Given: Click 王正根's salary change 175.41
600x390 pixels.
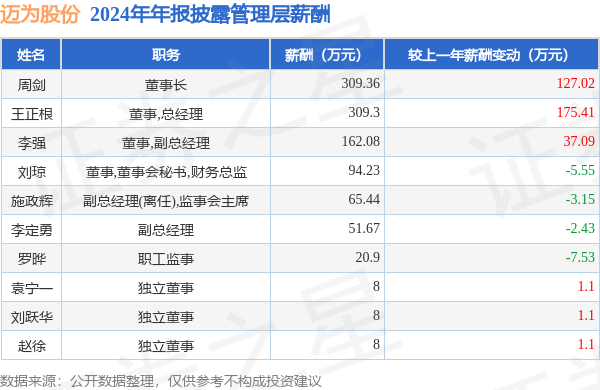Looking at the screenshot, I should tap(576, 113).
